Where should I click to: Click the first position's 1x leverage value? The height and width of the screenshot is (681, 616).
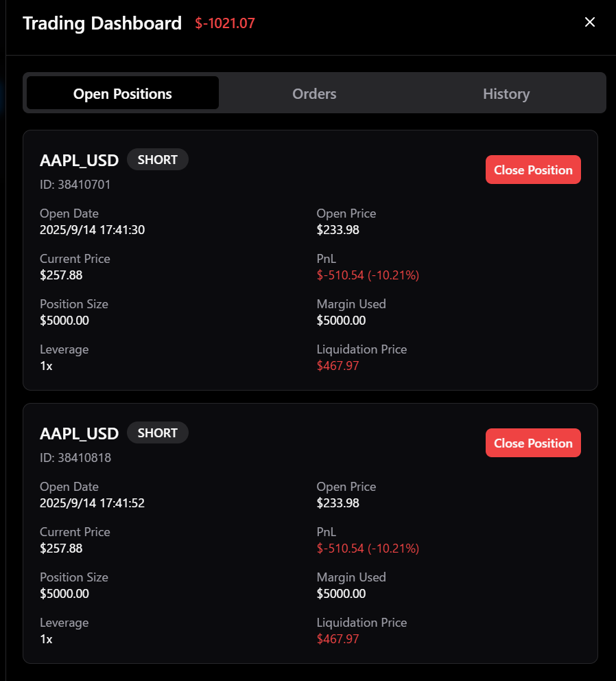[x=46, y=366]
